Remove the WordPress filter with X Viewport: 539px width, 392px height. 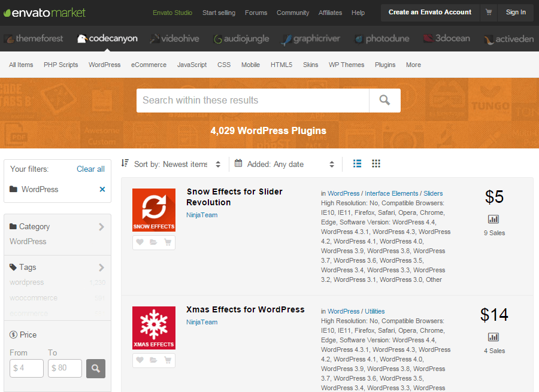[x=102, y=189]
